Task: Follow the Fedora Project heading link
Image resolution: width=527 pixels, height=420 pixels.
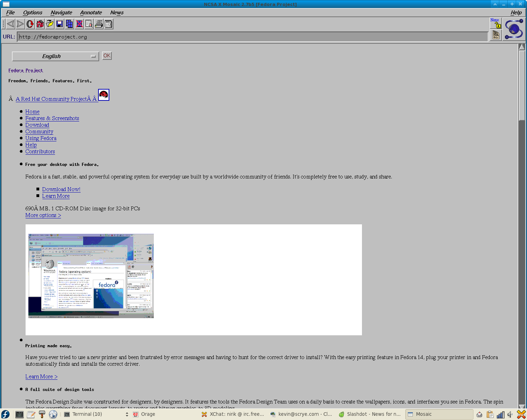Action: click(26, 70)
